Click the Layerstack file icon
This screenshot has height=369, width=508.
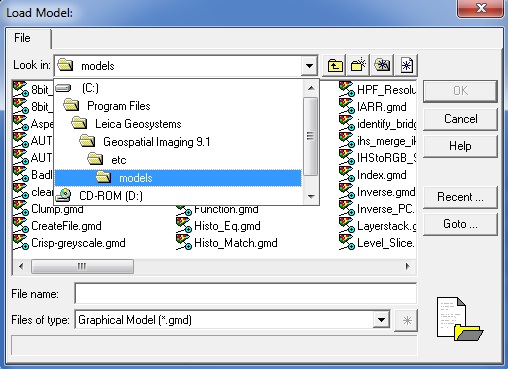pos(347,225)
